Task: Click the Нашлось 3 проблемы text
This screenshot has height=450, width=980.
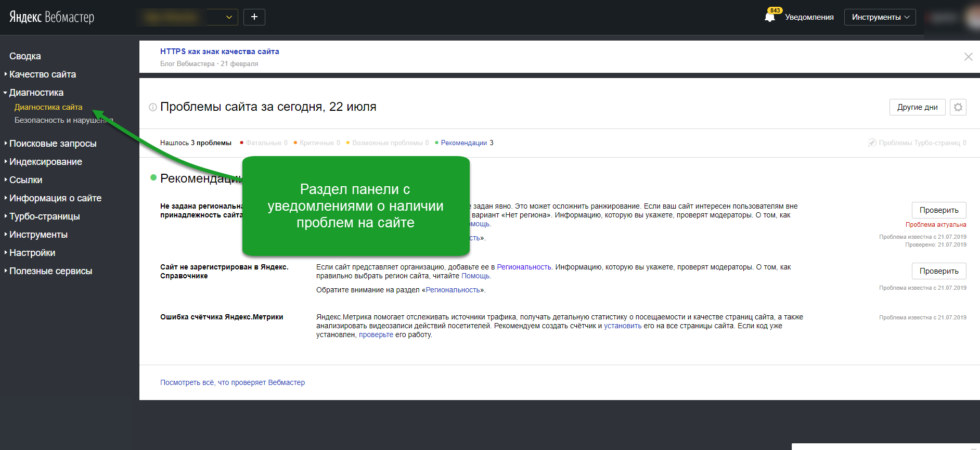Action: [x=196, y=143]
